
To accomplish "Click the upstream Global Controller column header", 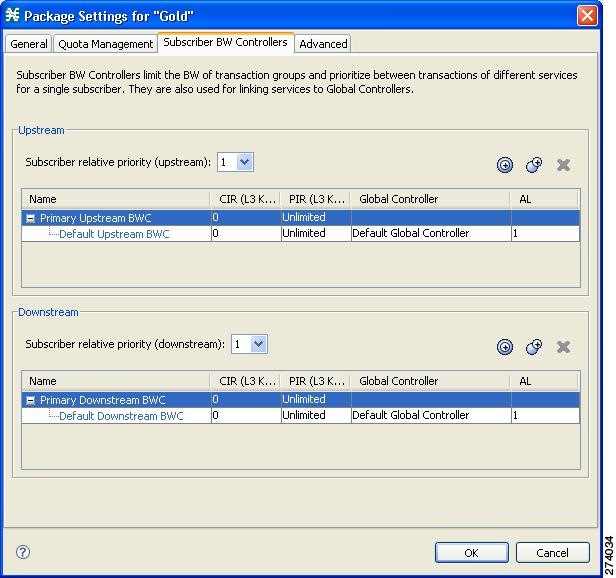I will point(431,199).
